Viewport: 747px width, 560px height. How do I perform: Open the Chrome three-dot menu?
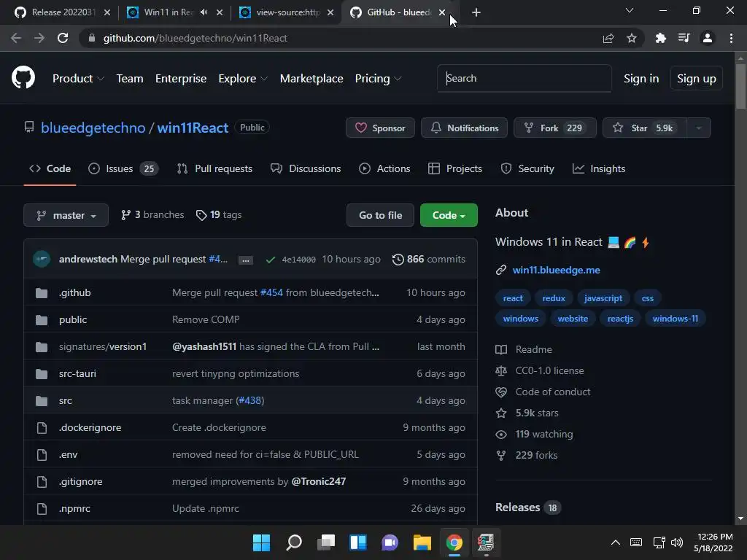tap(731, 38)
